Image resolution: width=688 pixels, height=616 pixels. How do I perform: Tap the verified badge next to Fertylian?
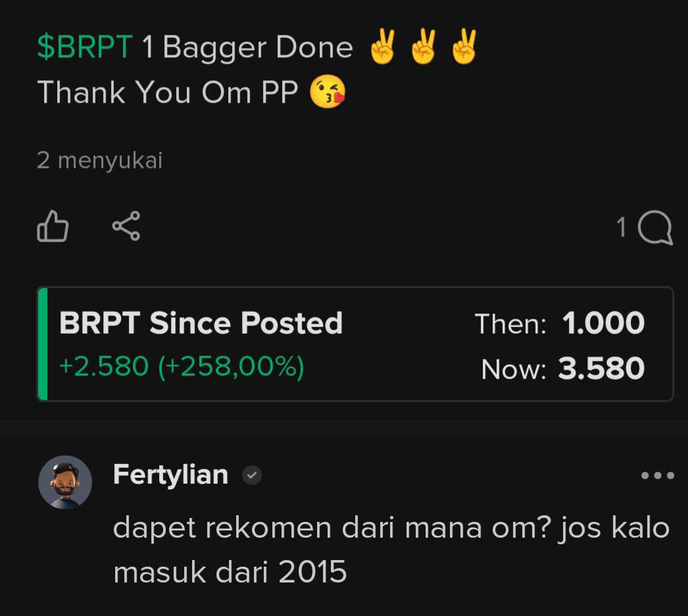[252, 475]
